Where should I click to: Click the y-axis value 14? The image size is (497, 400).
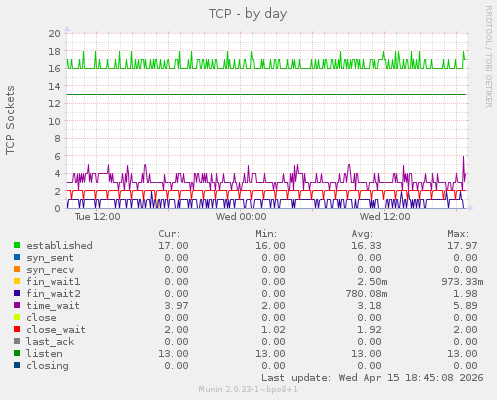(54, 86)
